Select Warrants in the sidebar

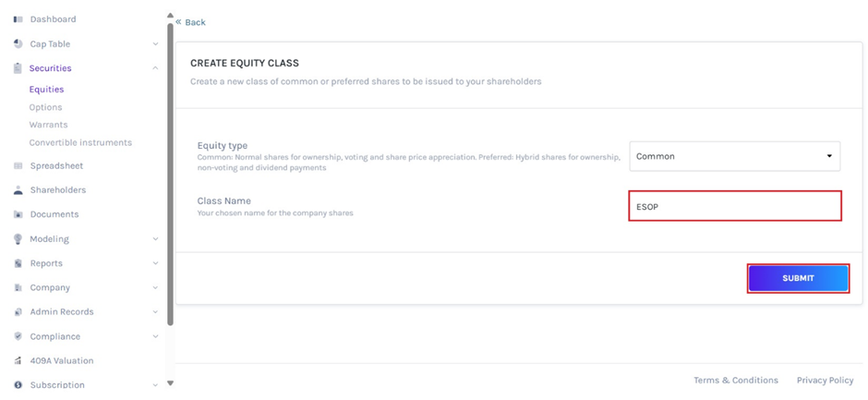click(48, 125)
